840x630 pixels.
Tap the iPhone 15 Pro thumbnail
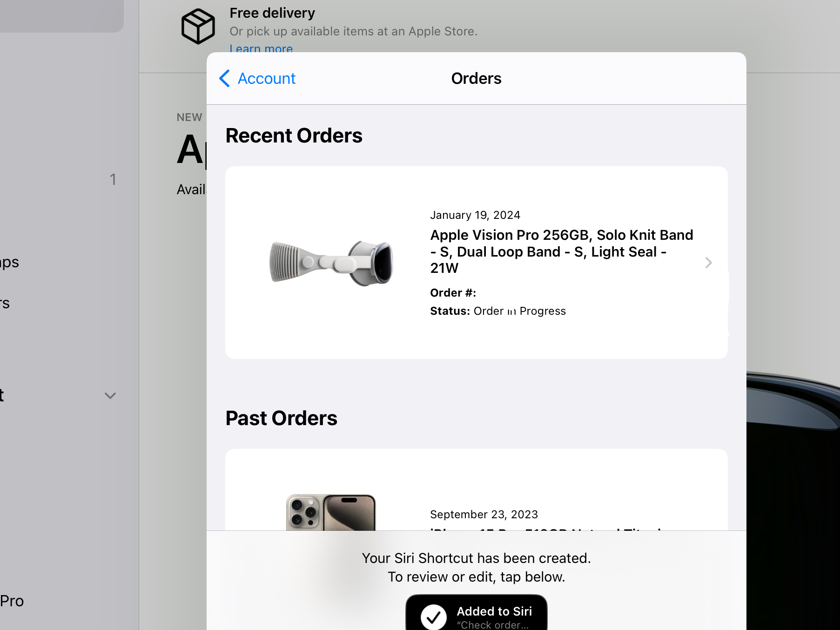[x=330, y=512]
